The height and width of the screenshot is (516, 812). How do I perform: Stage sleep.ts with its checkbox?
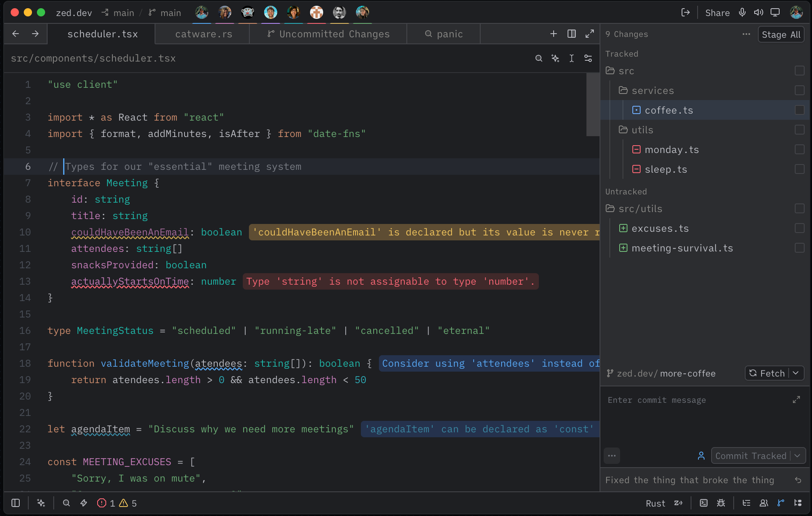800,169
